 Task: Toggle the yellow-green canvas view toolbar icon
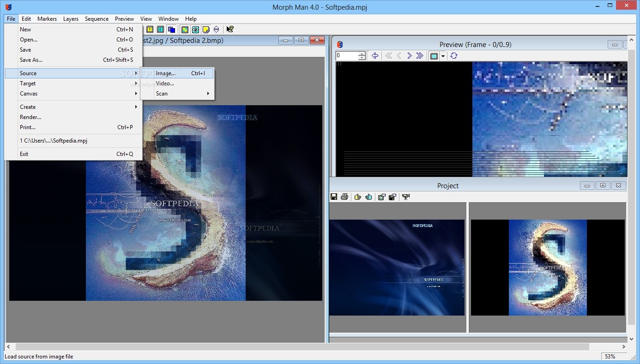click(x=185, y=30)
